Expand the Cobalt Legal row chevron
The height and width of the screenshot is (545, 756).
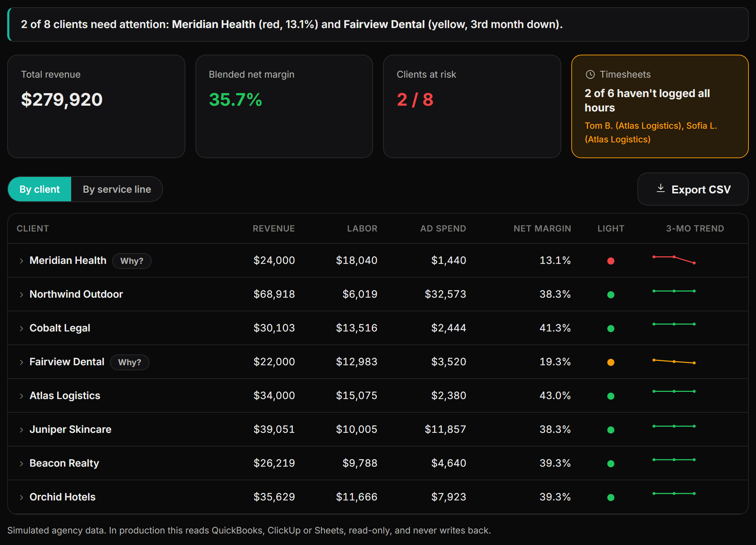click(22, 328)
